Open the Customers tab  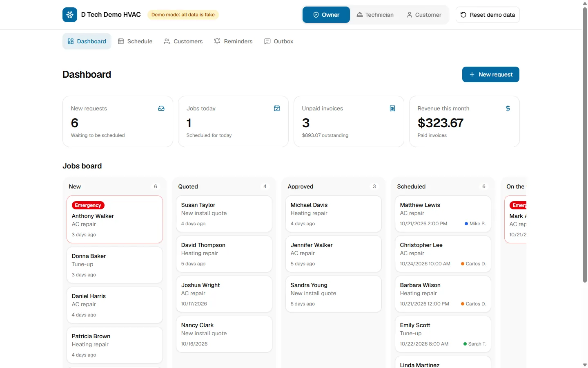(x=183, y=41)
